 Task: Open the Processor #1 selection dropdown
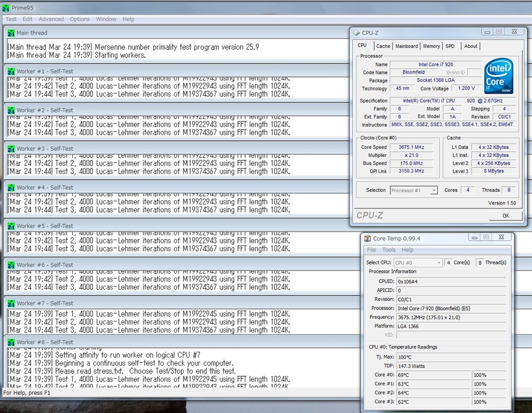(x=414, y=190)
